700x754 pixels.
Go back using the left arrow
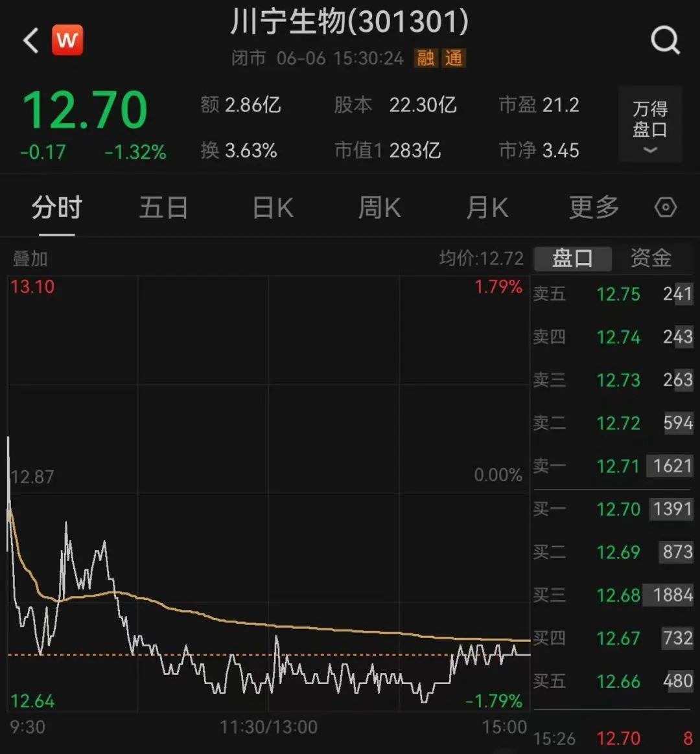click(x=31, y=40)
